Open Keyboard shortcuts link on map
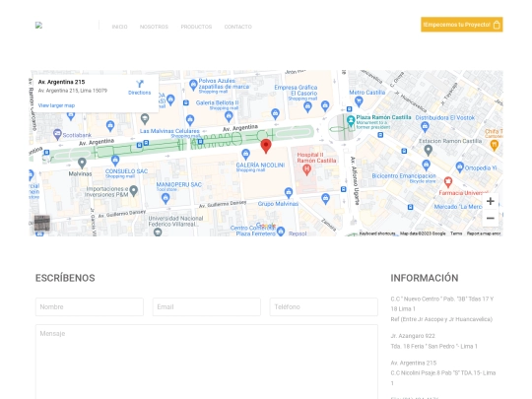 point(377,233)
